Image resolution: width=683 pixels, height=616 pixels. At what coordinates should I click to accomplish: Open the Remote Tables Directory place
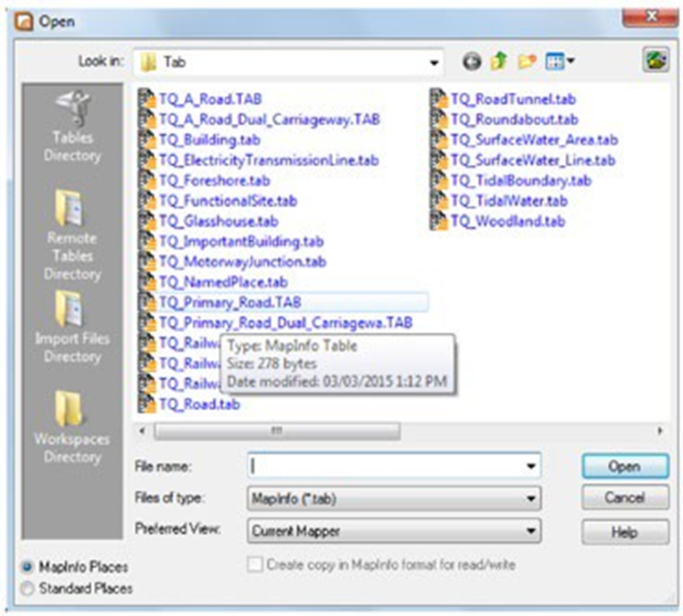point(72,236)
